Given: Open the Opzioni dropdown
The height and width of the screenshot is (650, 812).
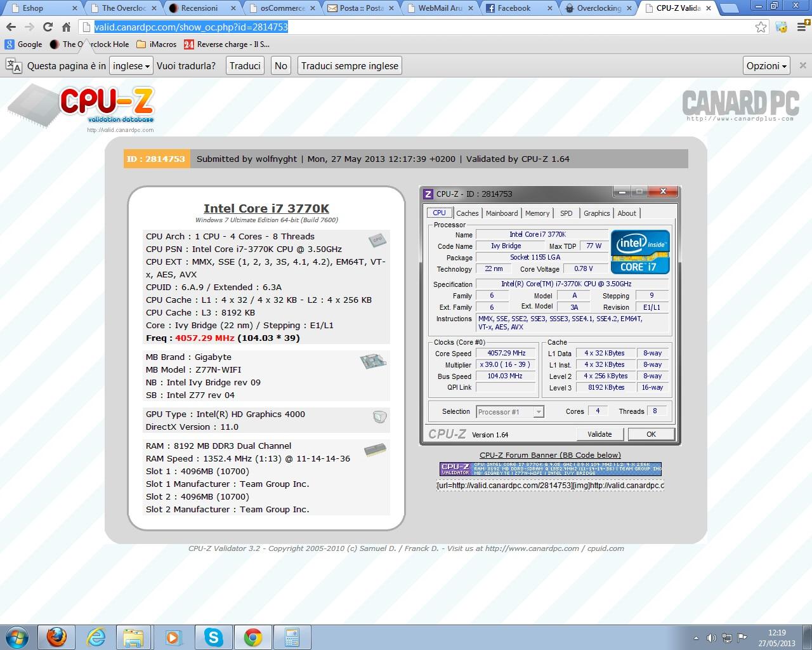Looking at the screenshot, I should 766,65.
